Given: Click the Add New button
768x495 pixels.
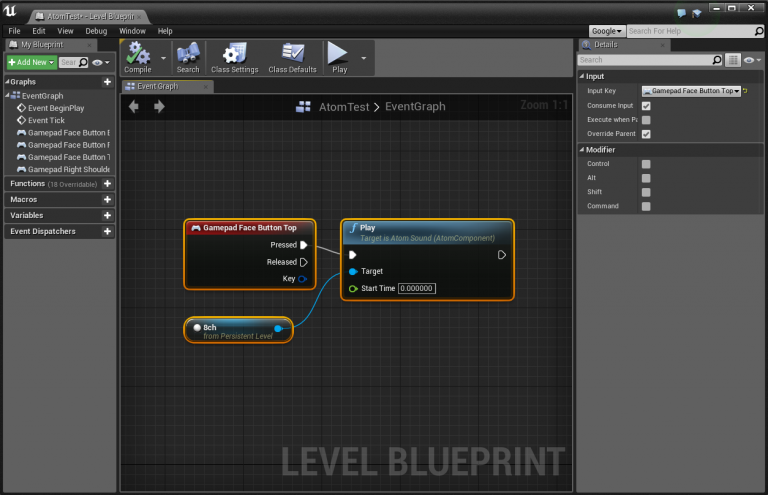Looking at the screenshot, I should (x=30, y=62).
